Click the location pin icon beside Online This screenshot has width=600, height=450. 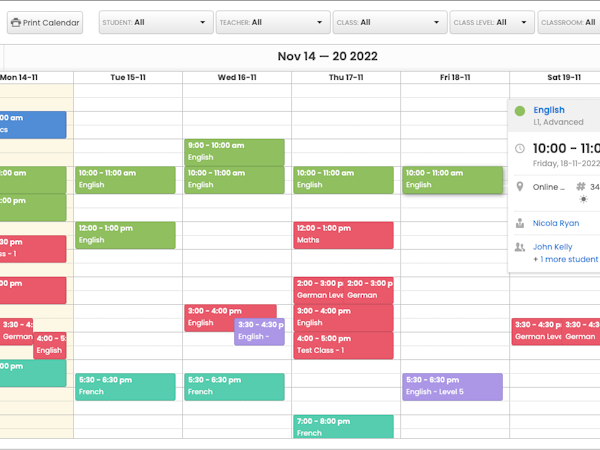519,187
